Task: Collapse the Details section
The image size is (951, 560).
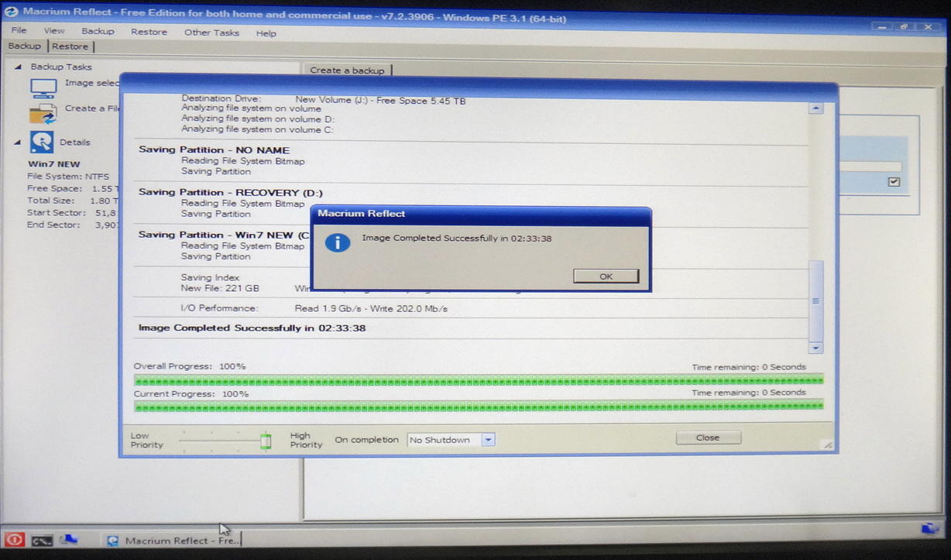Action: coord(19,143)
